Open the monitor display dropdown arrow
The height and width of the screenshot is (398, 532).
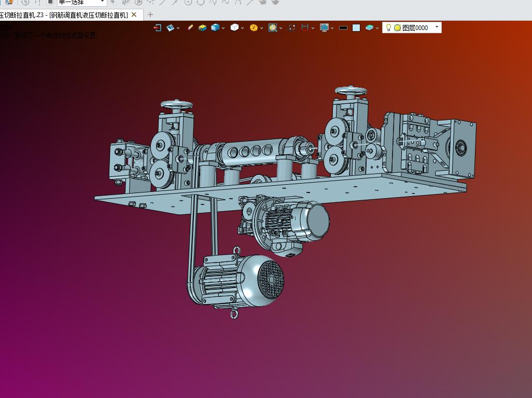pos(332,28)
